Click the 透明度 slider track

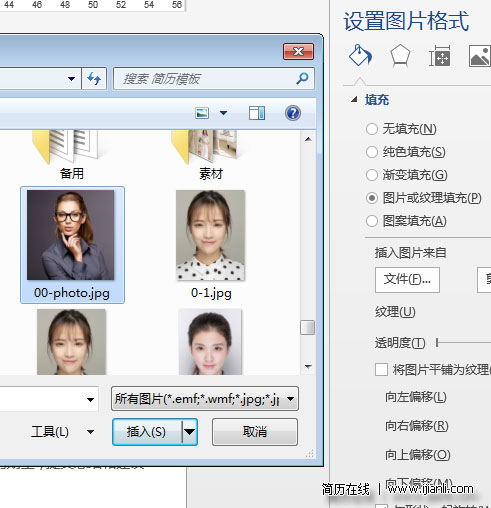[463, 342]
